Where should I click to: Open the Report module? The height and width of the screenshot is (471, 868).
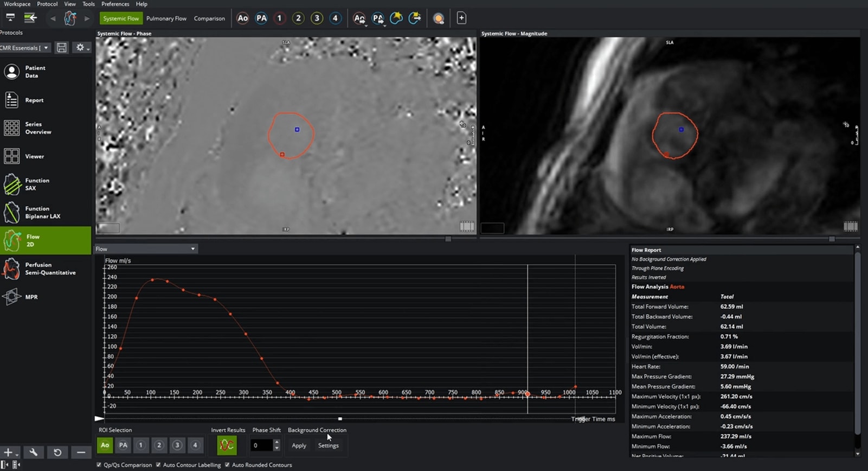tap(46, 100)
